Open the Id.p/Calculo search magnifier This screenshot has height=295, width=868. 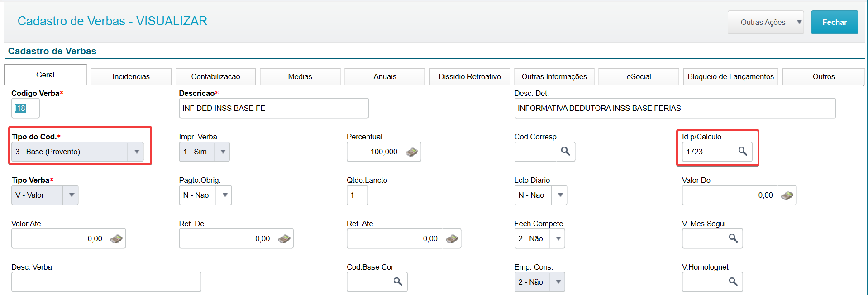click(x=742, y=151)
